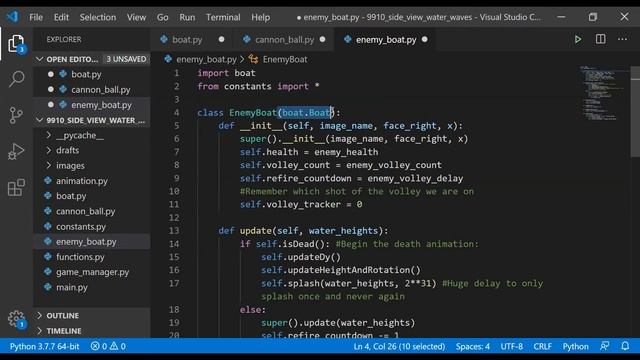
Task: Change CRLF end of line sequence
Action: 542,346
